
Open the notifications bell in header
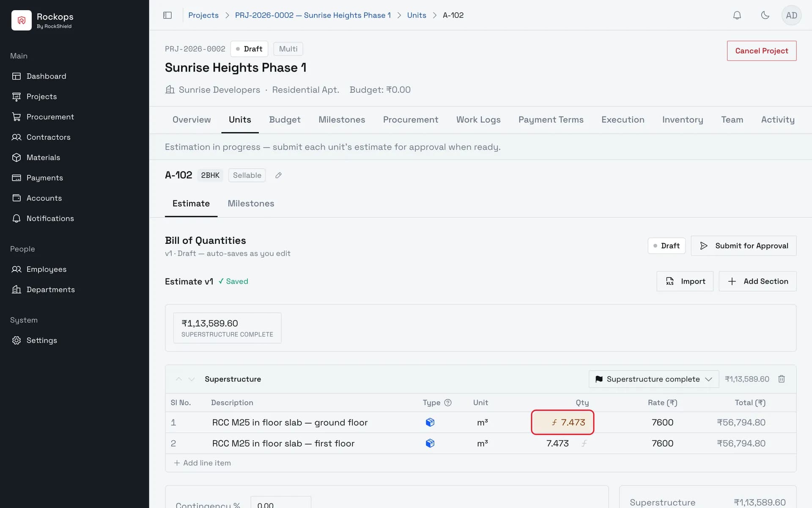[737, 15]
